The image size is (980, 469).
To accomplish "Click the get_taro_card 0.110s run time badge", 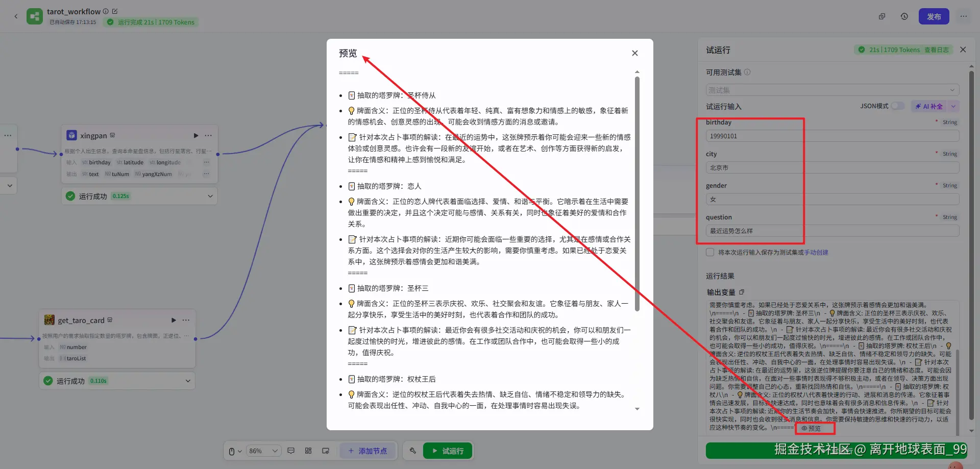I will point(99,381).
